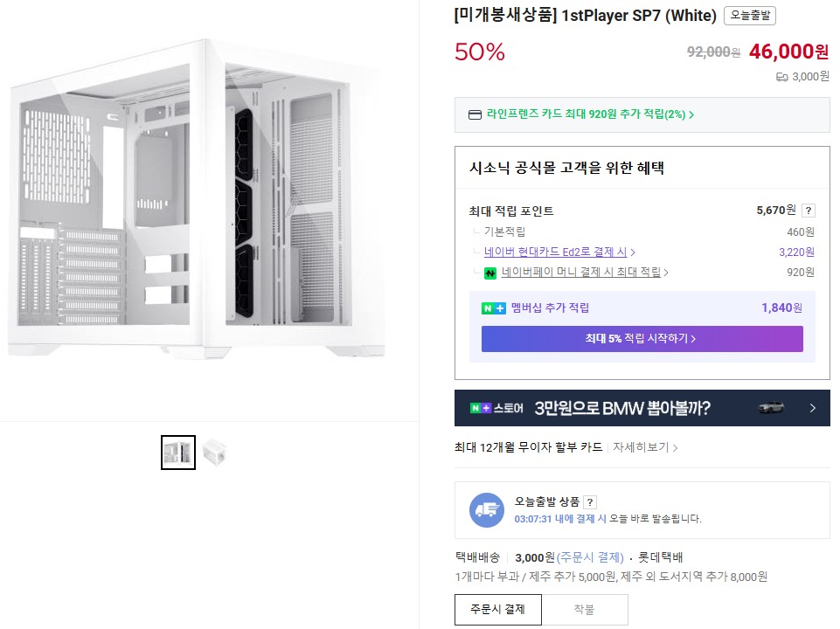Expand 자세히보기 for installment cards
Viewport: 840px width, 629px height.
click(x=645, y=447)
